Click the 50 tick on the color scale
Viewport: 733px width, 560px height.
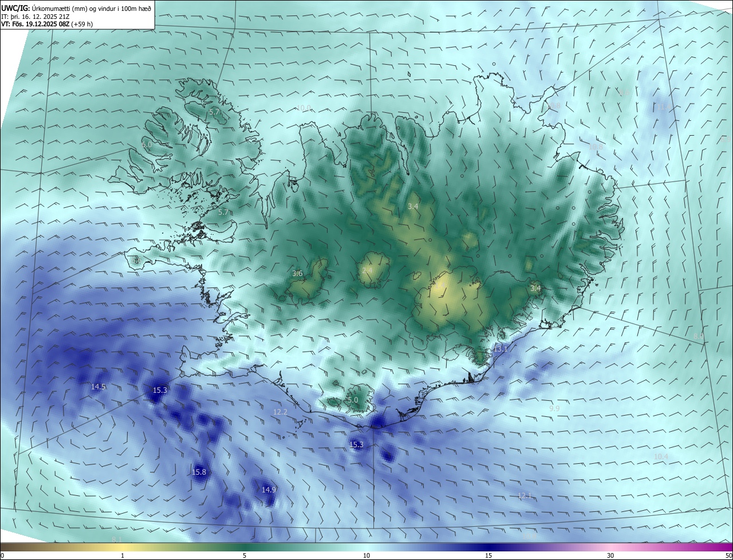click(728, 555)
